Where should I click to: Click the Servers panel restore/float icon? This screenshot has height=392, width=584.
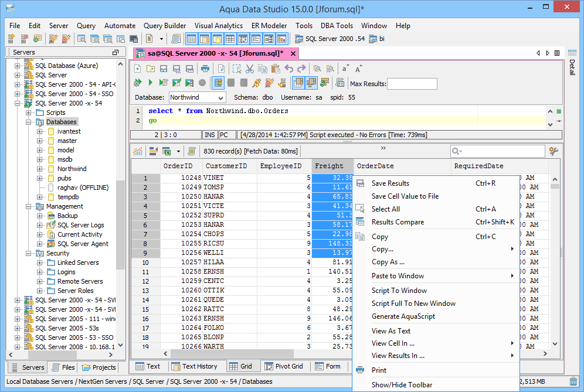coord(116,53)
